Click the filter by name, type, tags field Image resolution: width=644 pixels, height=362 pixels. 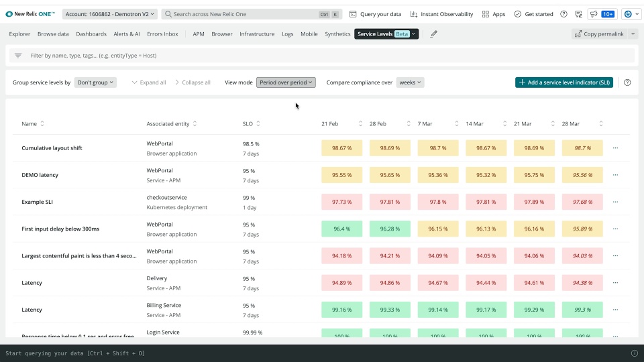pyautogui.click(x=322, y=56)
